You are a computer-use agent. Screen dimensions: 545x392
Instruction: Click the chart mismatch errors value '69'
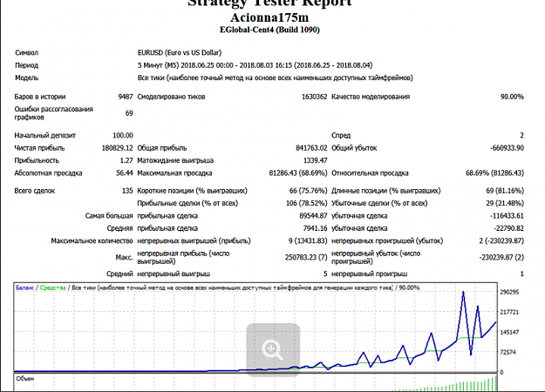(129, 113)
